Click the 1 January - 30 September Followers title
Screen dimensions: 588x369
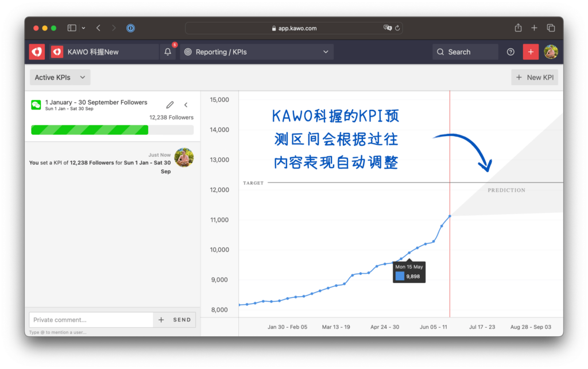[x=96, y=102]
